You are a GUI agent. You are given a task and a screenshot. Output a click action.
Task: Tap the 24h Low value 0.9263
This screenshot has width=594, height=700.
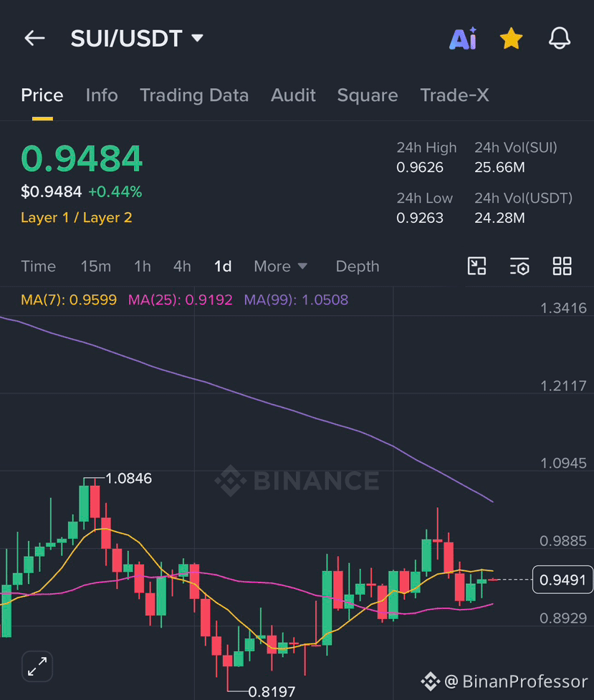point(420,218)
